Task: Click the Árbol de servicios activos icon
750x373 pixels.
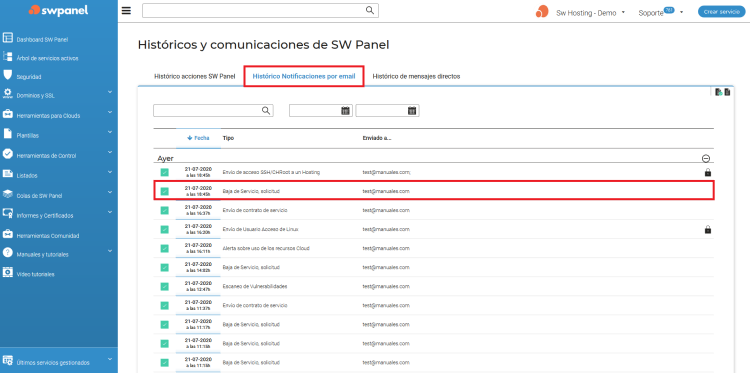Action: tap(8, 57)
